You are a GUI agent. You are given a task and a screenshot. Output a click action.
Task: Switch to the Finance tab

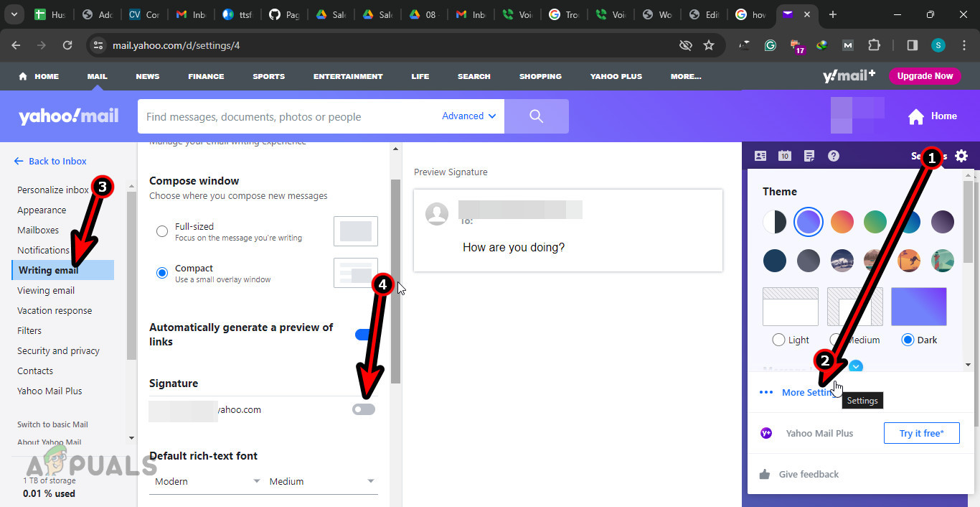205,76
